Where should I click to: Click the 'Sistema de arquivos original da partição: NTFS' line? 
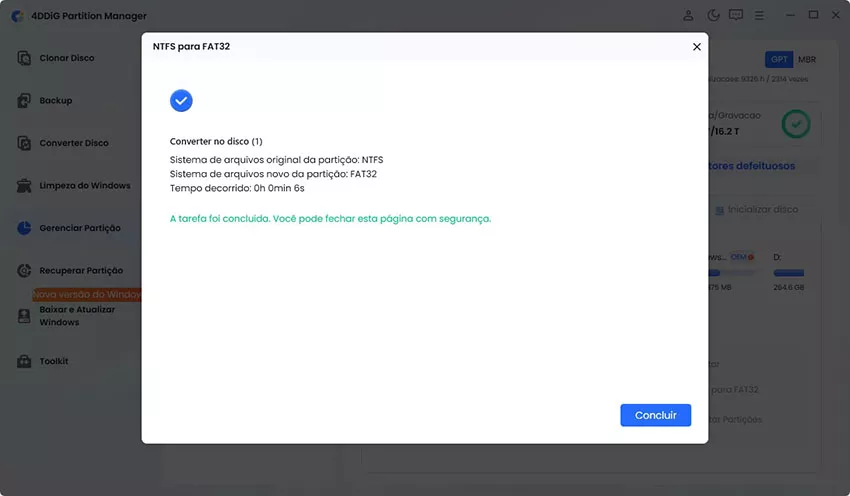tap(276, 160)
